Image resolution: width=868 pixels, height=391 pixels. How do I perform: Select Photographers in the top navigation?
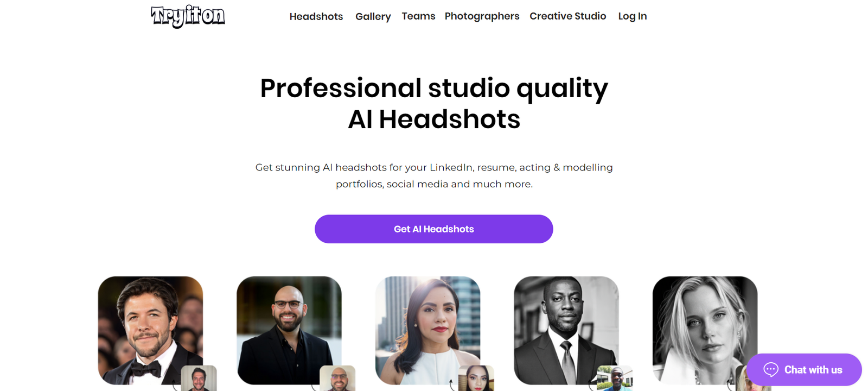(x=482, y=16)
